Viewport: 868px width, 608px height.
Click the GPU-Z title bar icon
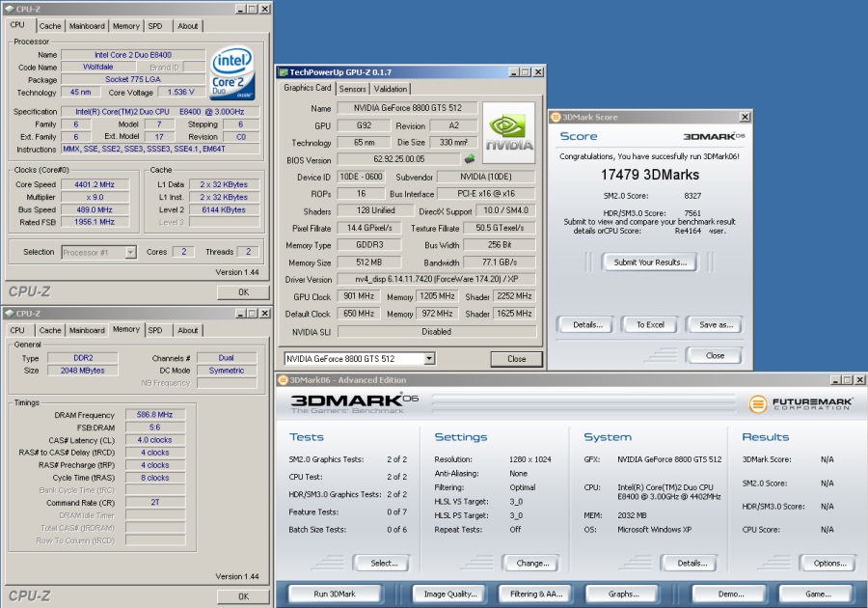[x=284, y=72]
